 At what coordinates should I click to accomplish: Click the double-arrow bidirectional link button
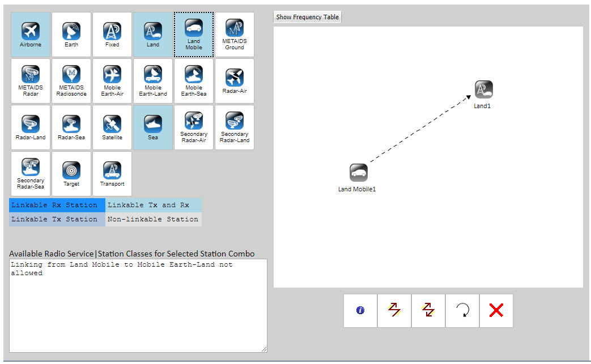(428, 311)
